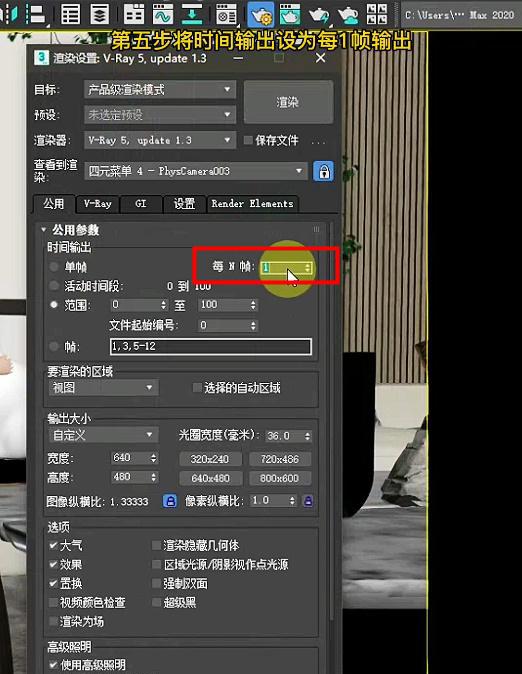Image resolution: width=522 pixels, height=674 pixels.
Task: Open the Layer Explorer stack icon
Action: 99,14
